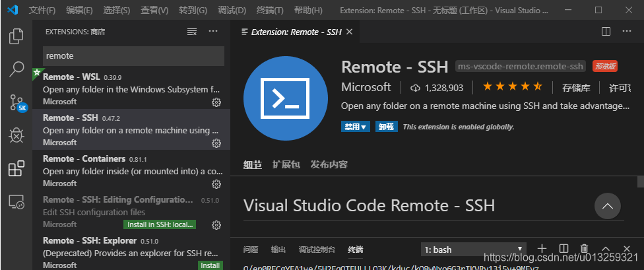Open the 文件(F) menu
This screenshot has height=270, width=644.
42,11
